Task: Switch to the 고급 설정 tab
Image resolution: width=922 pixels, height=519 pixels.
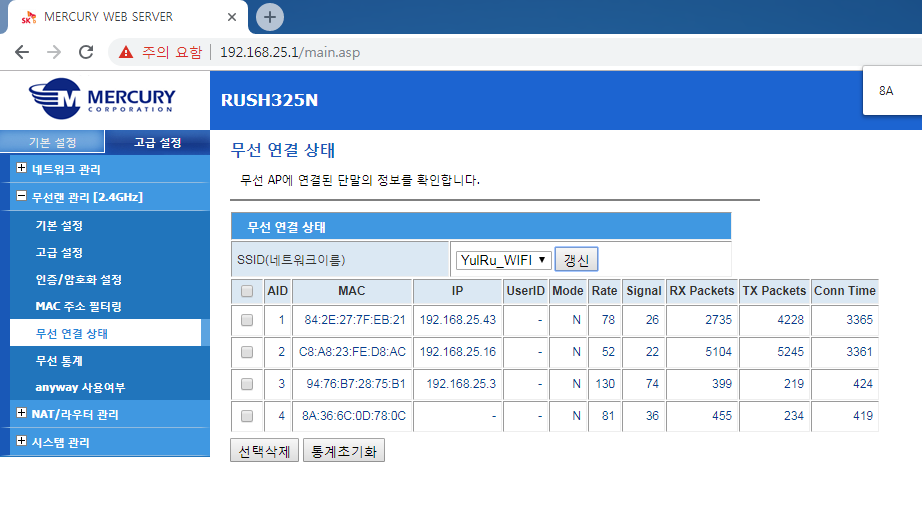Action: click(158, 142)
